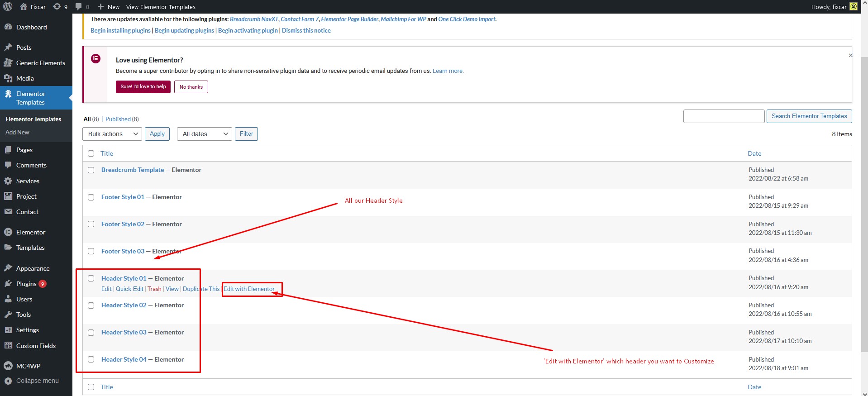
Task: Click Quick Edit under Header Style 01
Action: (129, 289)
